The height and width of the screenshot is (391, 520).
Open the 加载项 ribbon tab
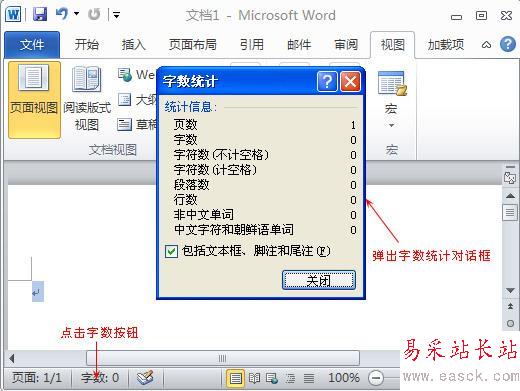(x=446, y=45)
